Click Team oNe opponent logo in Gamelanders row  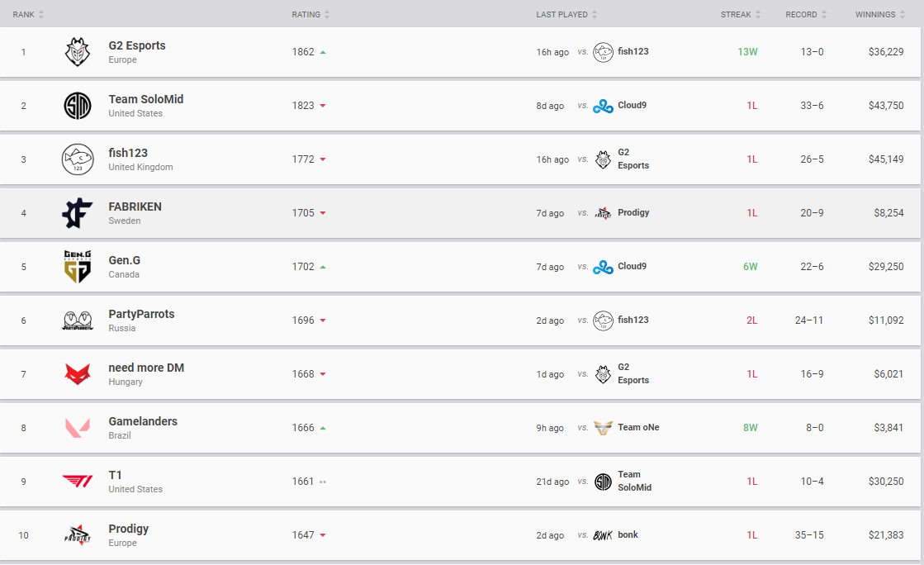click(x=603, y=428)
